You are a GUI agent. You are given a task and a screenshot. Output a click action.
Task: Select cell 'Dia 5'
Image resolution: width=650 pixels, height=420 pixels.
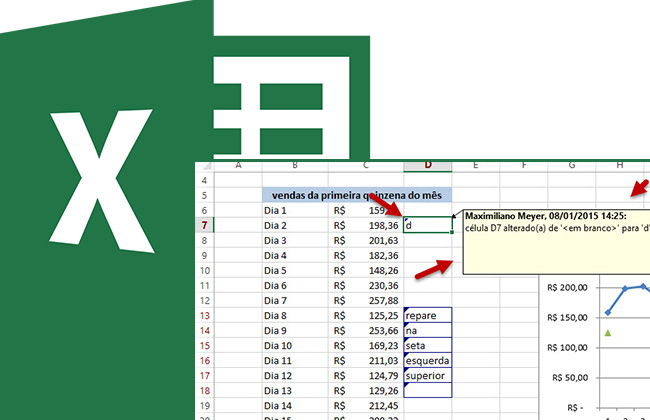(x=295, y=270)
